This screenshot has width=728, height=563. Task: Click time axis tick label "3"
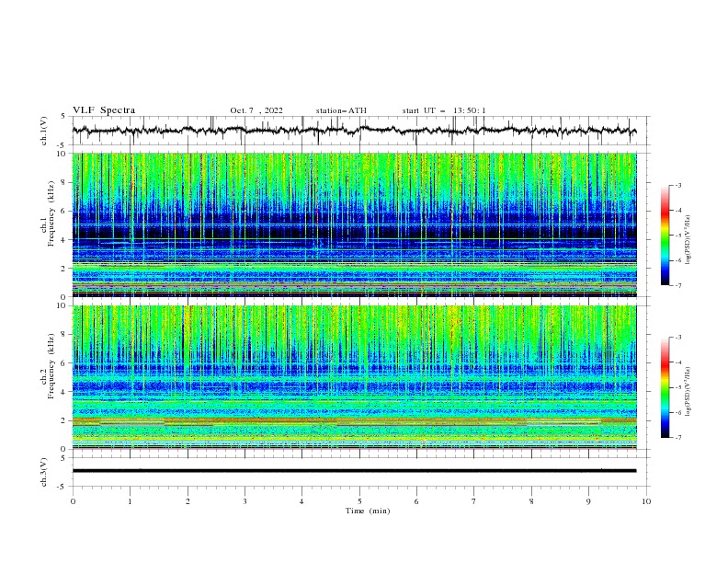tap(245, 501)
